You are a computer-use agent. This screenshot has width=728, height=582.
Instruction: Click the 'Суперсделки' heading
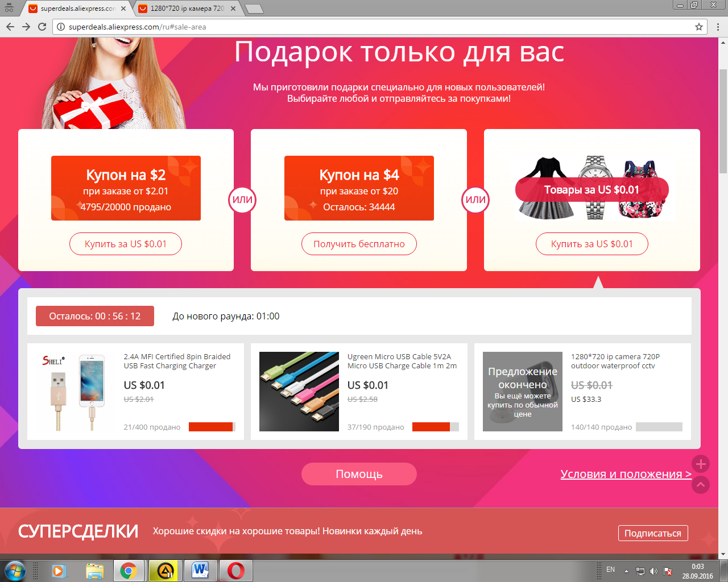[78, 531]
